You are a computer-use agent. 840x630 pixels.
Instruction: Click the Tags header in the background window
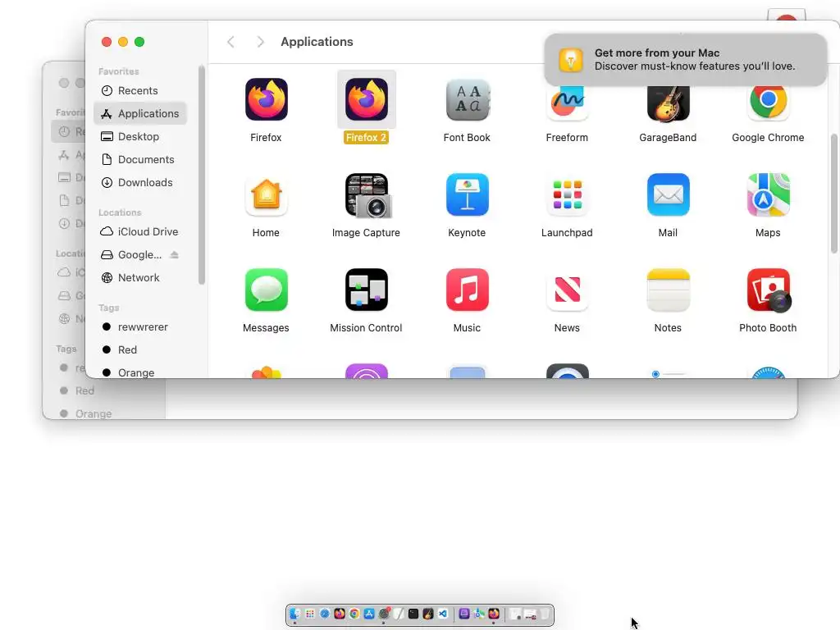[66, 349]
